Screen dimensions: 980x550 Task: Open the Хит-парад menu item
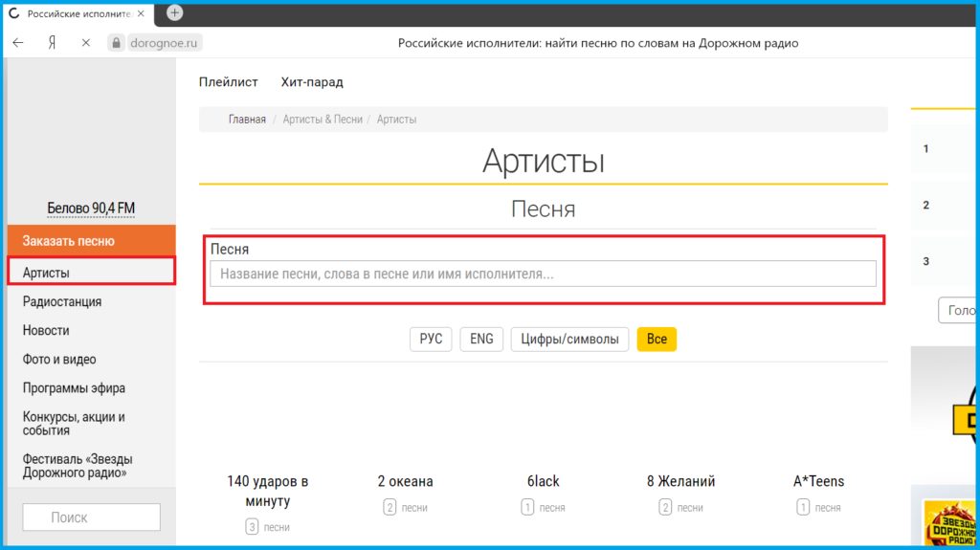click(x=312, y=82)
